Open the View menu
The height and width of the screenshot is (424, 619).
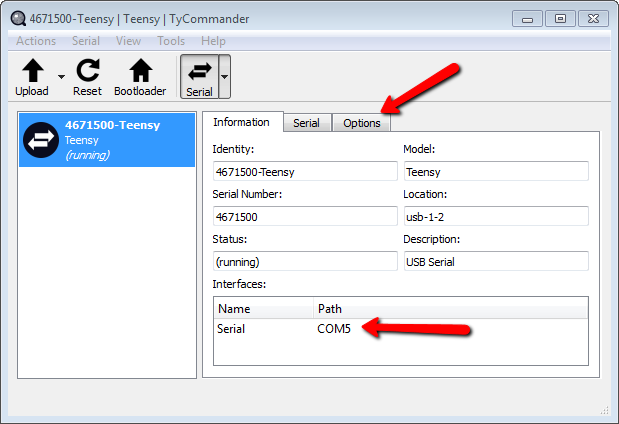coord(128,41)
